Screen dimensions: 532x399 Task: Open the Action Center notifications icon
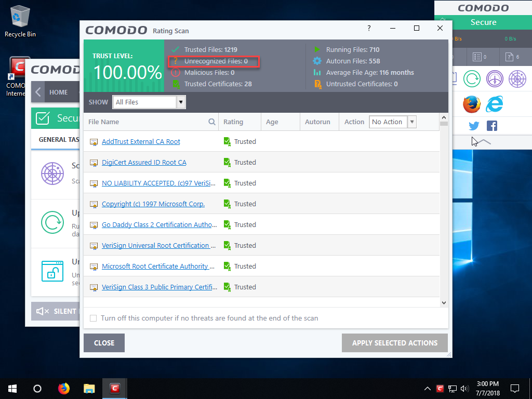[515, 389]
